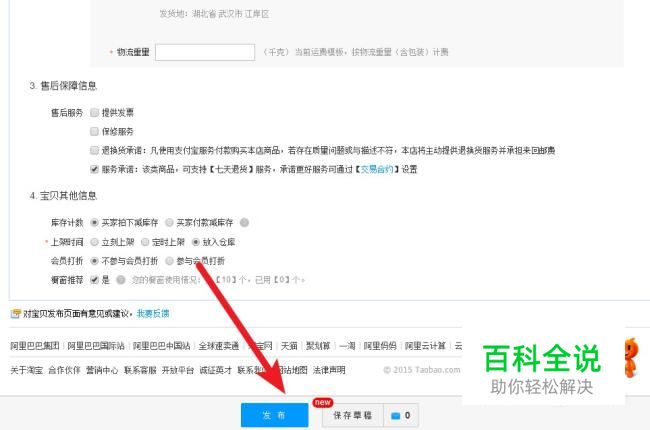Open 阿里巴巴集团 footer link
This screenshot has width=650, height=430.
point(35,345)
